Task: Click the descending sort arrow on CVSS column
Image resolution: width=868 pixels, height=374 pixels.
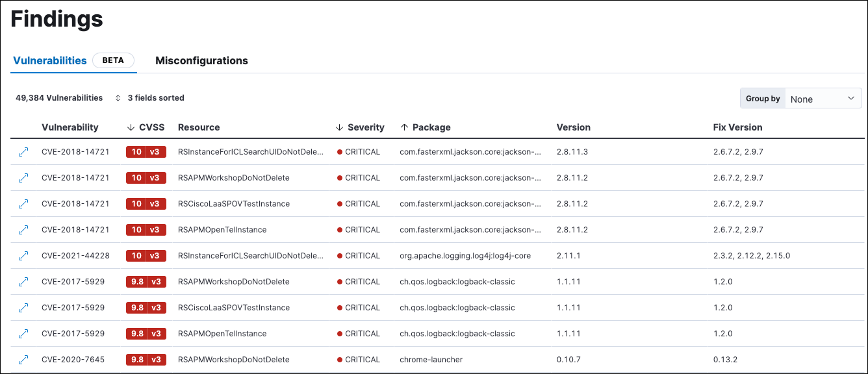Action: coord(131,127)
